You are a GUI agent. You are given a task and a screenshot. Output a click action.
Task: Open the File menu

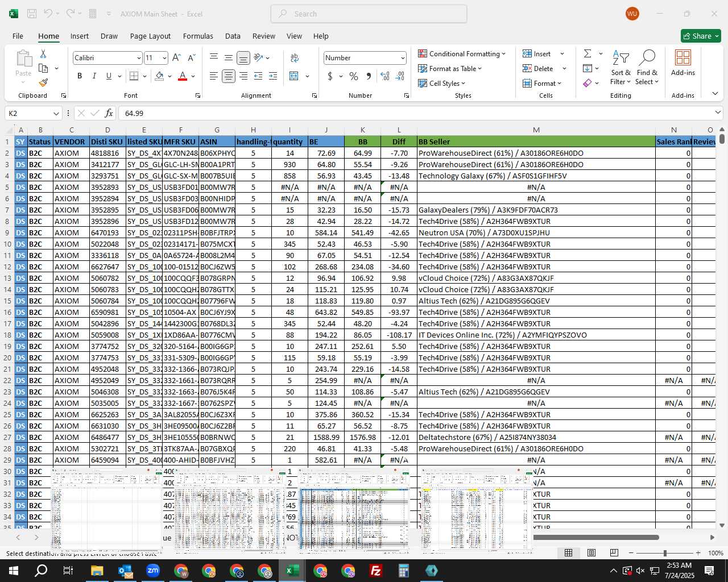point(18,36)
